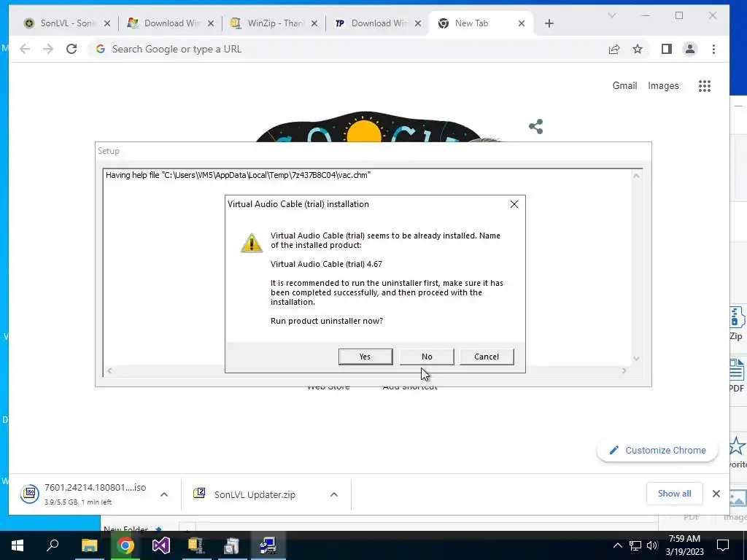
Task: Expand options for SonLVL Updater.zip
Action: [334, 494]
